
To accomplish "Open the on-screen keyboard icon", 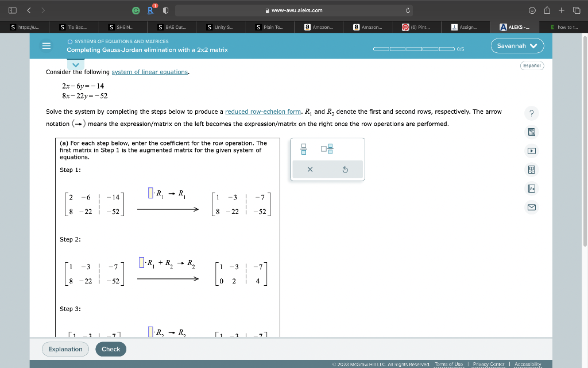I will 531,169.
